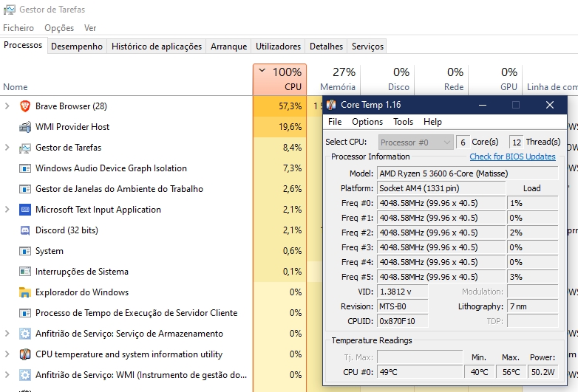The width and height of the screenshot is (578, 392).
Task: Expand the Gestor de Tarefas process row
Action: [7, 147]
